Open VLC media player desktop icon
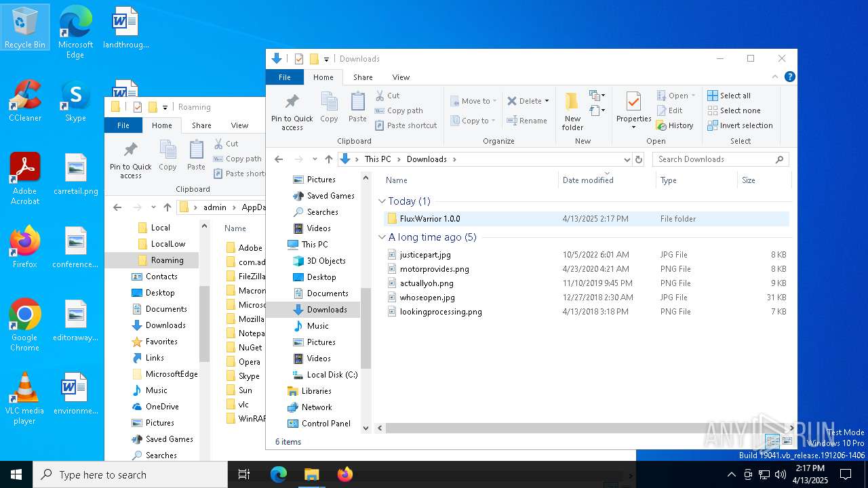 tap(25, 398)
